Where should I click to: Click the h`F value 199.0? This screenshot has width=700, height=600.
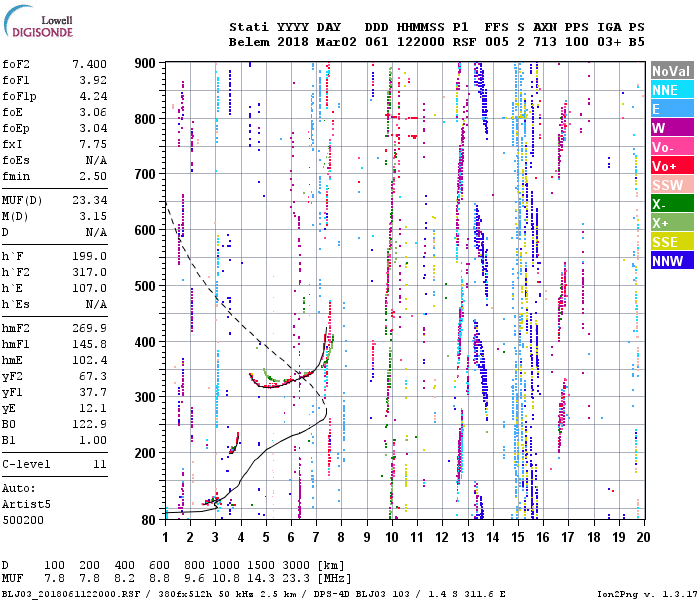[89, 256]
